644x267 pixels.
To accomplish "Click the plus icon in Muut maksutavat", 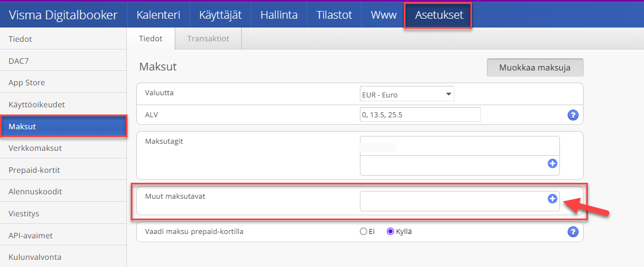I will pos(552,199).
